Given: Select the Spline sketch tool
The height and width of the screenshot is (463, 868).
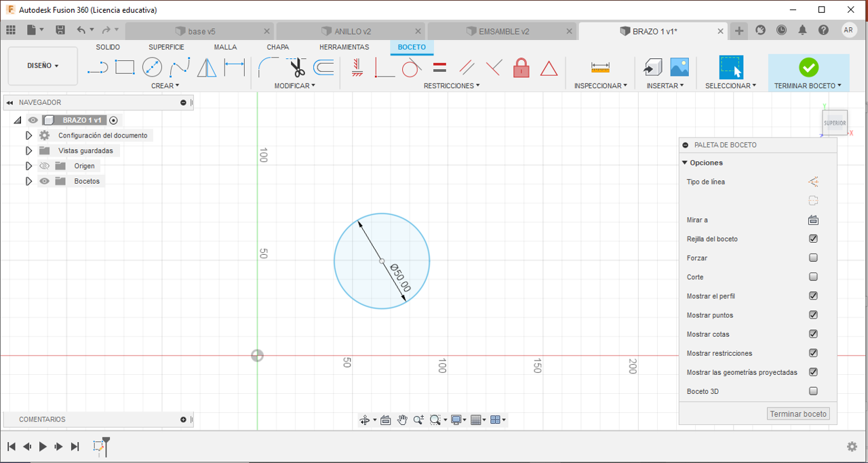Looking at the screenshot, I should point(180,67).
